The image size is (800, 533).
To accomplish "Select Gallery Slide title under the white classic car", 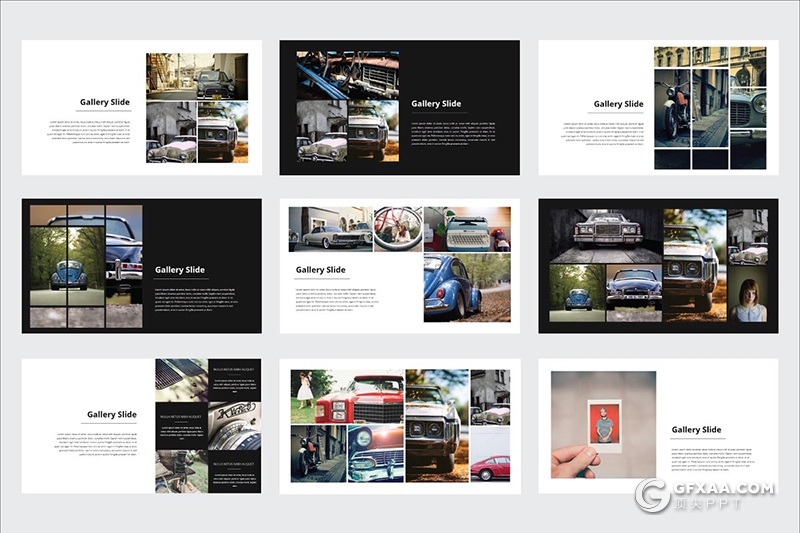I will 320,270.
